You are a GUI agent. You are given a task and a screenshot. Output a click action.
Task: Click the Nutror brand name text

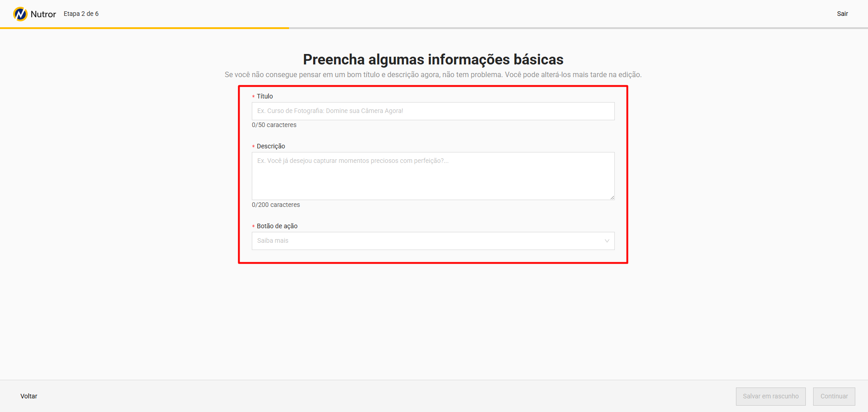tap(43, 14)
